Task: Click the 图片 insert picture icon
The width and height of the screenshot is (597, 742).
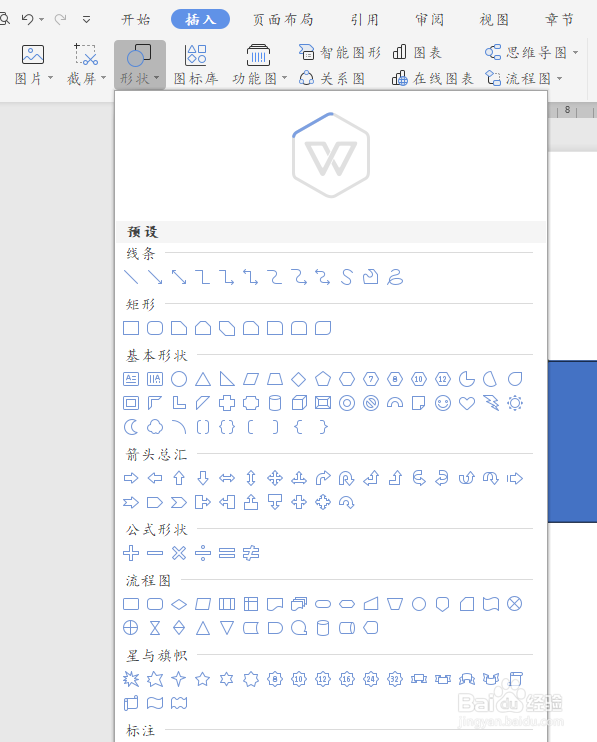Action: tap(33, 54)
